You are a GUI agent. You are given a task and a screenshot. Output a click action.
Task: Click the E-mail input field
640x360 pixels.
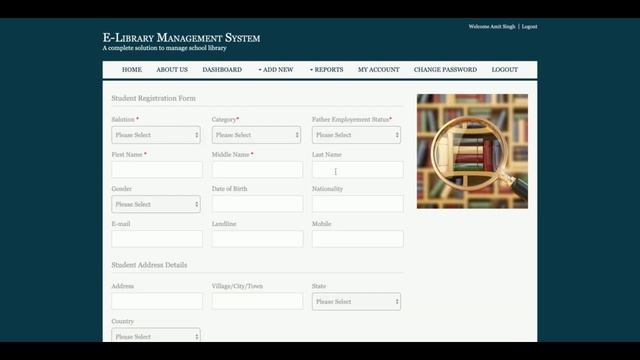(157, 239)
